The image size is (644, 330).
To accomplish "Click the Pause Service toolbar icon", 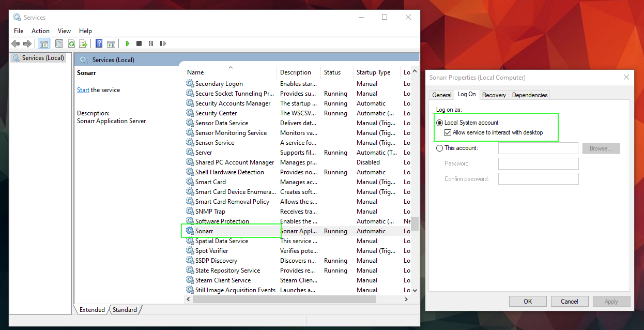I will point(151,44).
